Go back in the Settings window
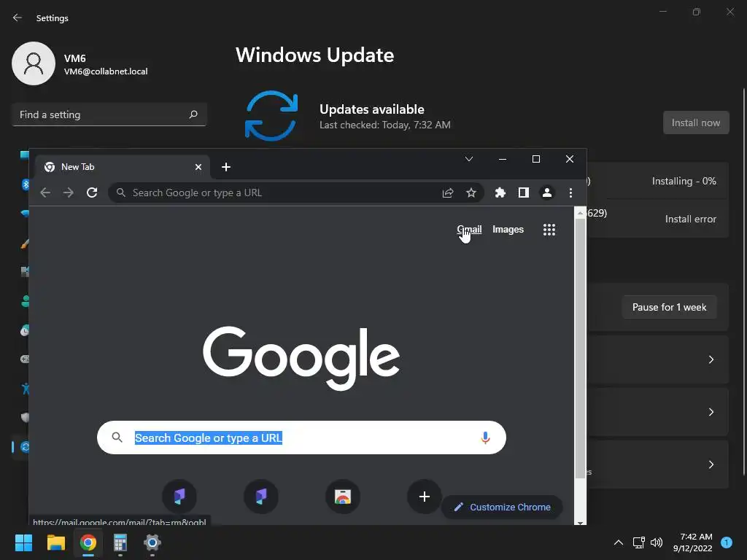The height and width of the screenshot is (560, 747). 18,17
